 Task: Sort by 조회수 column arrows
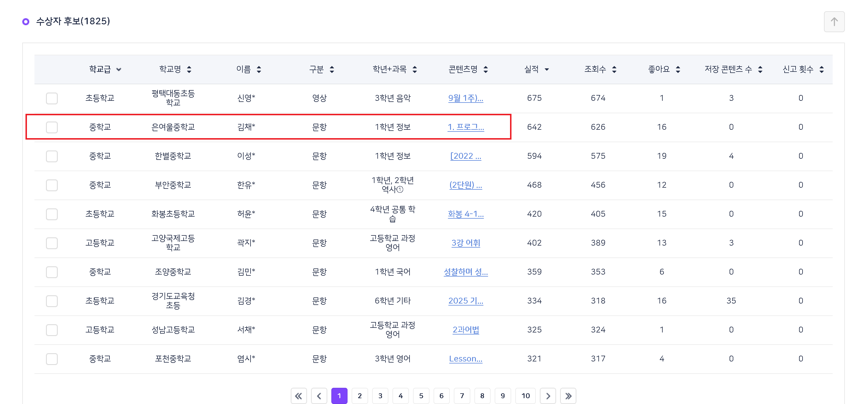(614, 70)
